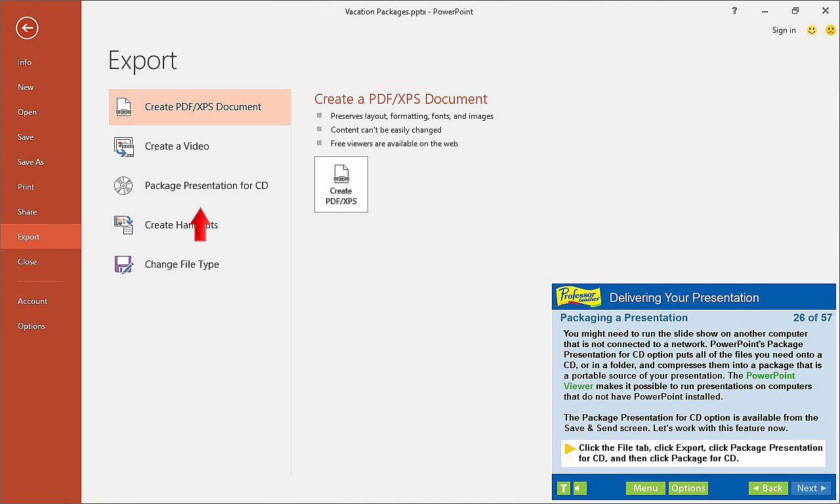
Task: Click 'Content can't be easily changed' text
Action: click(x=386, y=130)
